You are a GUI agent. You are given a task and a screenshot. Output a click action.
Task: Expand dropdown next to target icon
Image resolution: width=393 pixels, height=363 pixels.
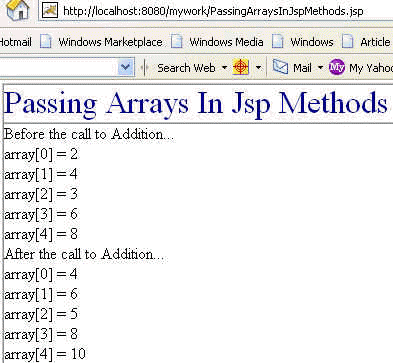[x=258, y=68]
